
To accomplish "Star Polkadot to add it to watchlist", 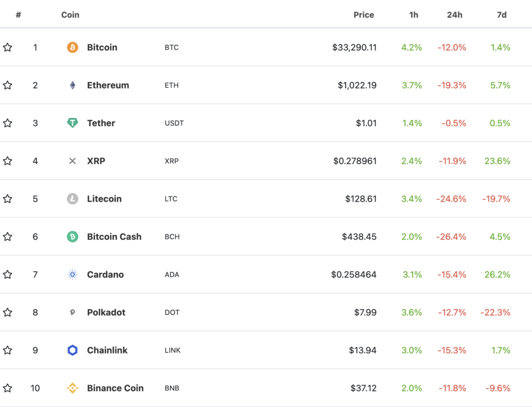I will [8, 312].
